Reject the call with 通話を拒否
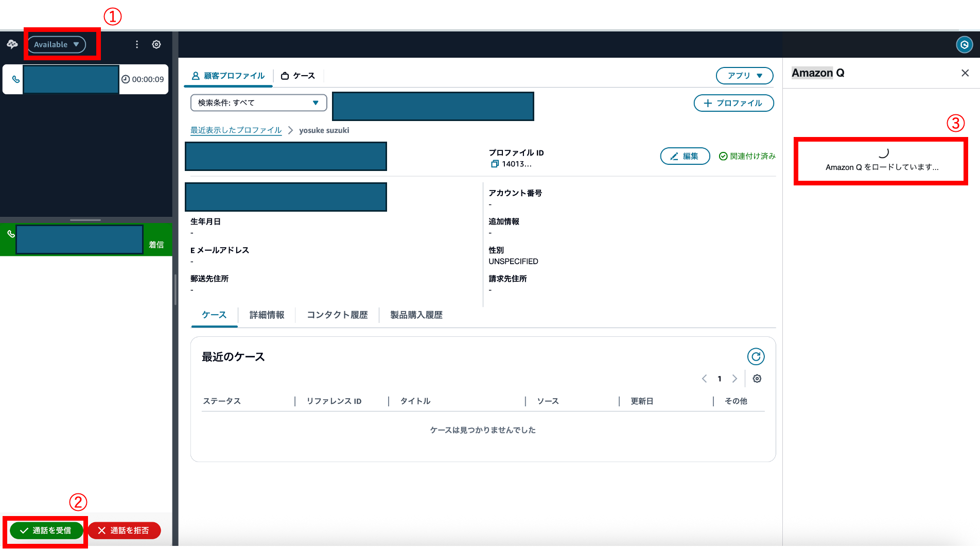Image resolution: width=980 pixels, height=549 pixels. (124, 530)
